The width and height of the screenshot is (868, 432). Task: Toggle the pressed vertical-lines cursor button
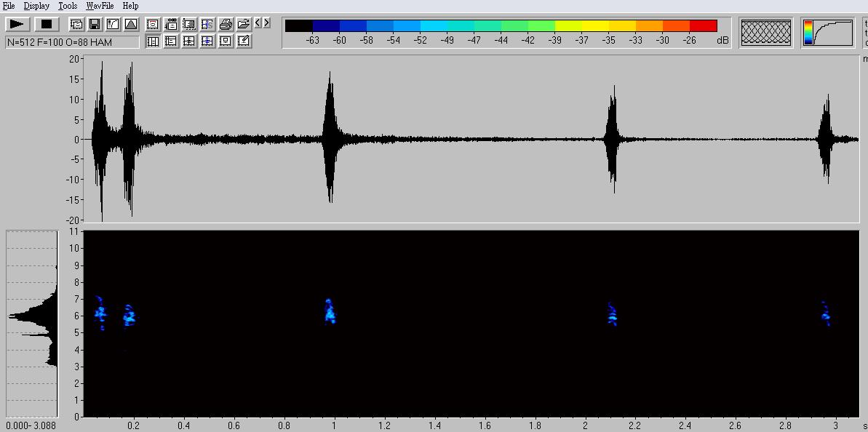(x=153, y=41)
